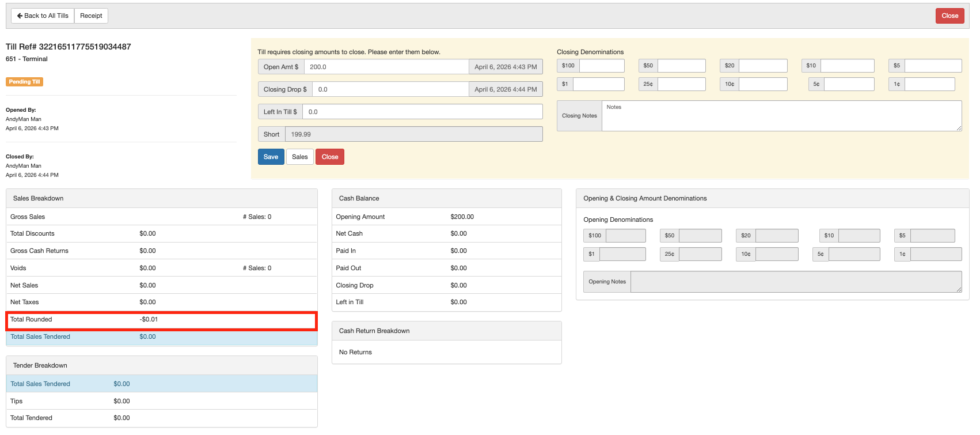Focus the closing 25¢ denomination field

click(681, 84)
